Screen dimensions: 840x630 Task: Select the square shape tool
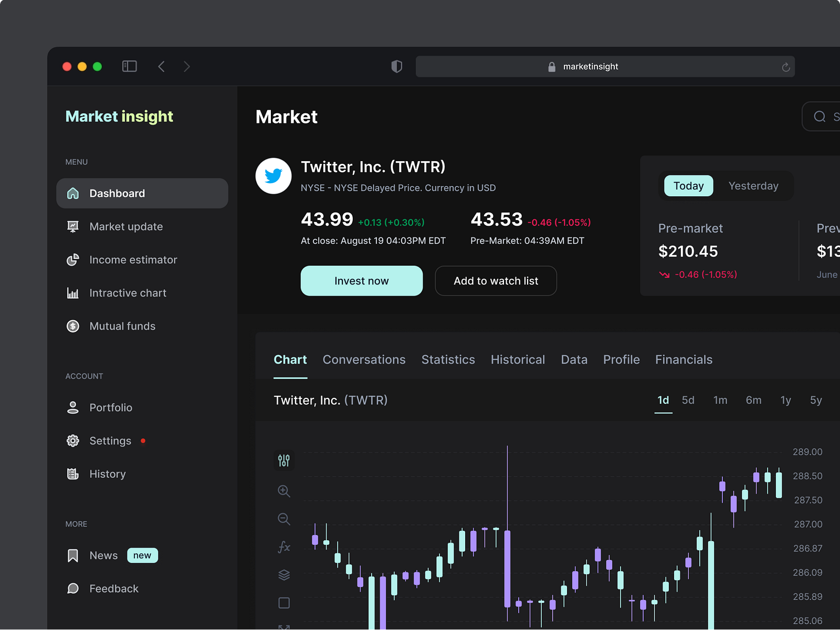(x=284, y=603)
